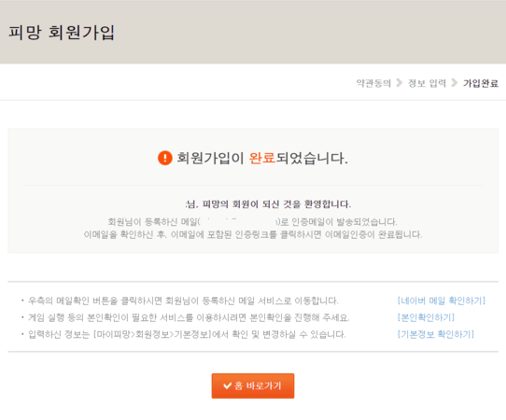Click the welcome line 피망의 회원이 되신 것을 환영합니다
Screen dimensions: 506x420
click(268, 203)
